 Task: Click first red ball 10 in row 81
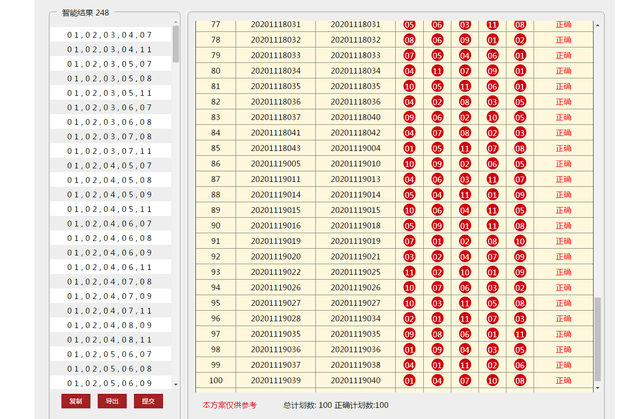pyautogui.click(x=409, y=86)
